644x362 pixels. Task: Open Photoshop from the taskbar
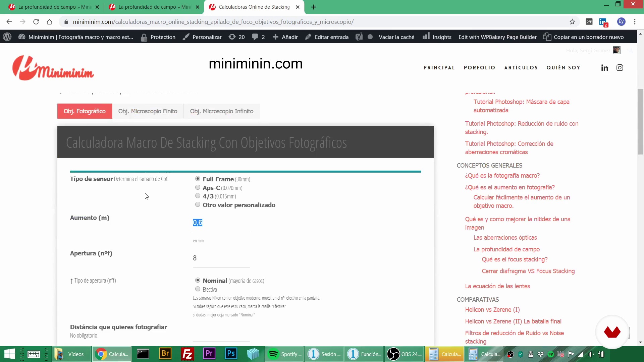coord(231,354)
